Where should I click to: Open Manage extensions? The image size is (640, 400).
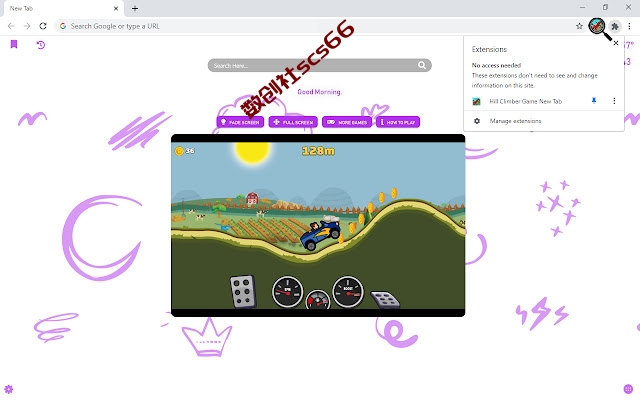click(515, 121)
